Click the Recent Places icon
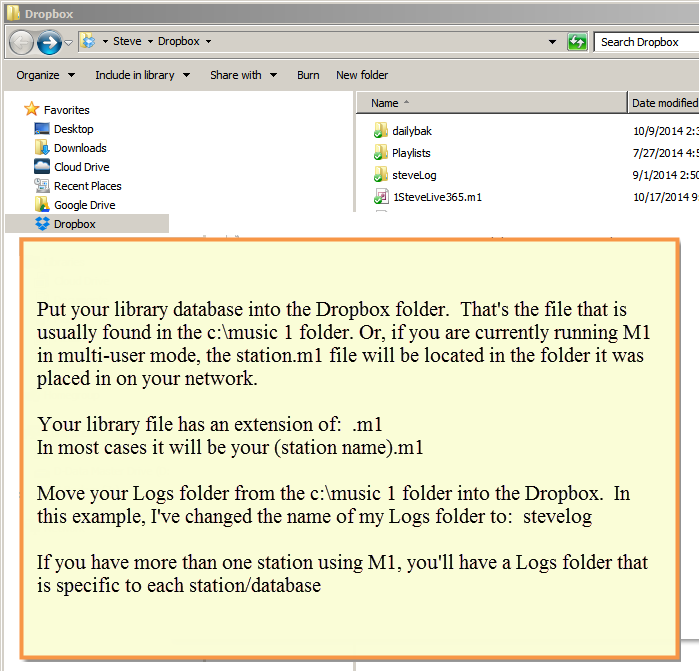Screen dimensions: 699x671 pos(42,185)
